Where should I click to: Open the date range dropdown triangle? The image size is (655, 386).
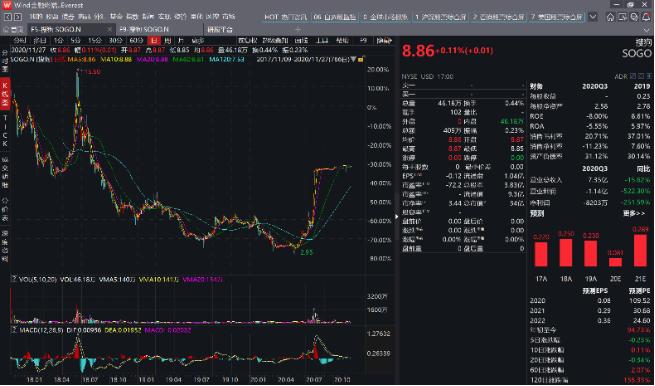pyautogui.click(x=354, y=60)
